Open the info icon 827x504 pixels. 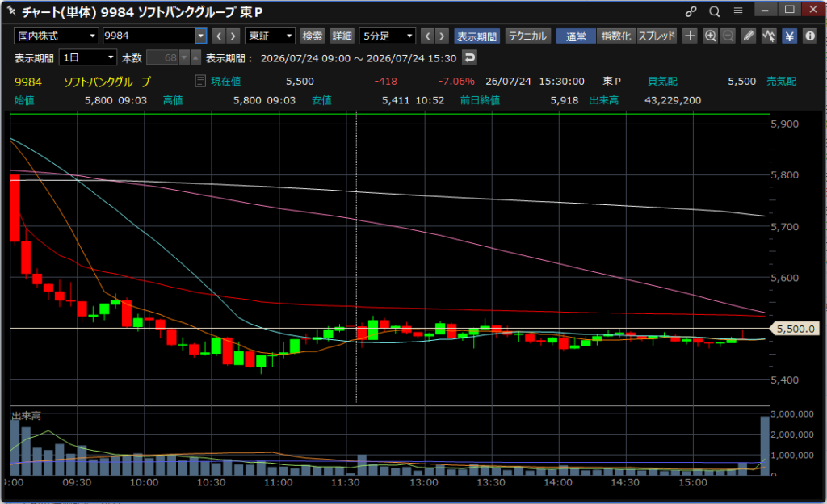click(x=809, y=36)
